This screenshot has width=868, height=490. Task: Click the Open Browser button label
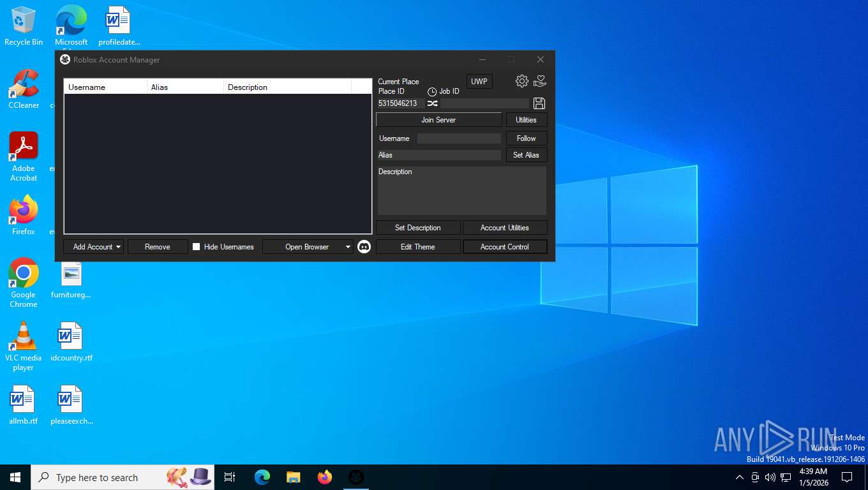307,247
